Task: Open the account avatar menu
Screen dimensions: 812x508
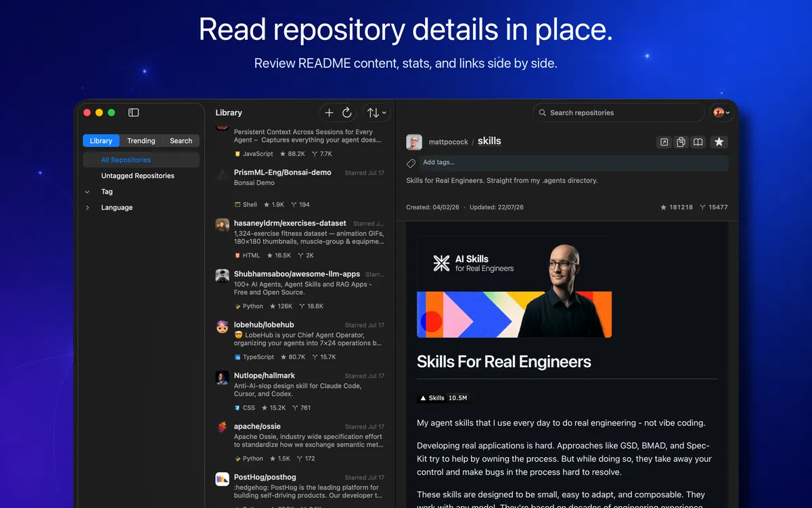Action: click(x=721, y=112)
